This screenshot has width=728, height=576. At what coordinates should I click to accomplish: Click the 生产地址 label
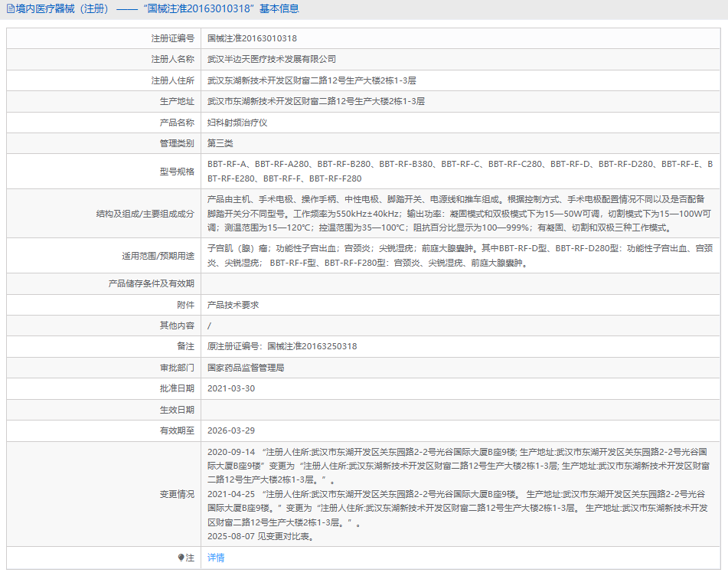coord(177,101)
